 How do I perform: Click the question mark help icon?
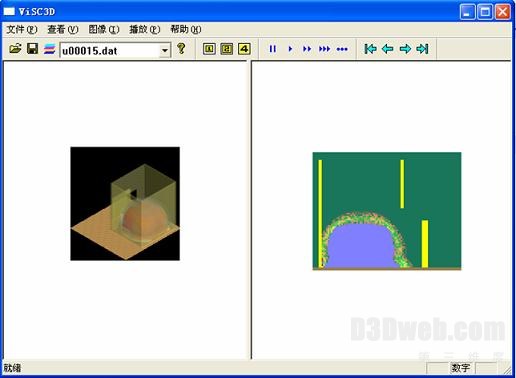[x=181, y=49]
